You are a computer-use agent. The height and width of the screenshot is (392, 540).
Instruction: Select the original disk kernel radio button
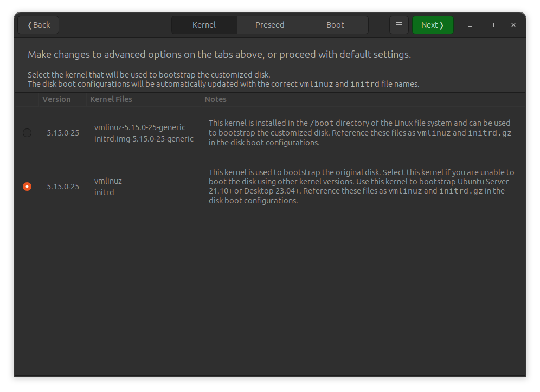tap(27, 187)
